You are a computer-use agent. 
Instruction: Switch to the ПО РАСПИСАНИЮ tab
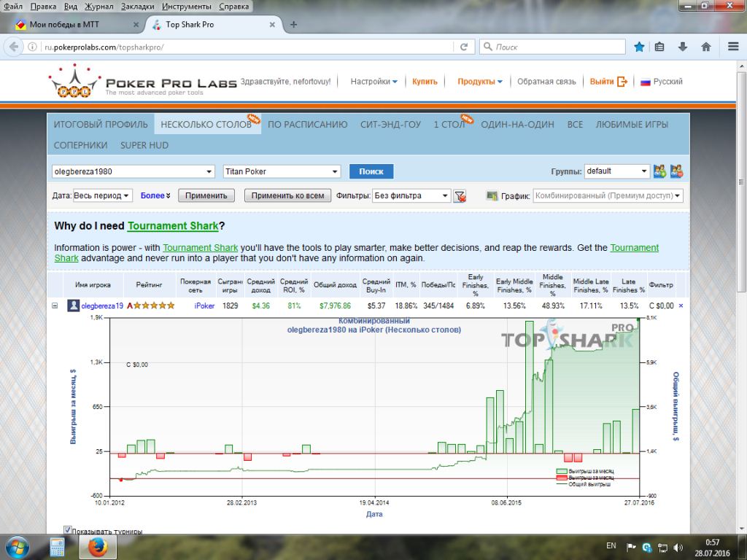tap(307, 124)
